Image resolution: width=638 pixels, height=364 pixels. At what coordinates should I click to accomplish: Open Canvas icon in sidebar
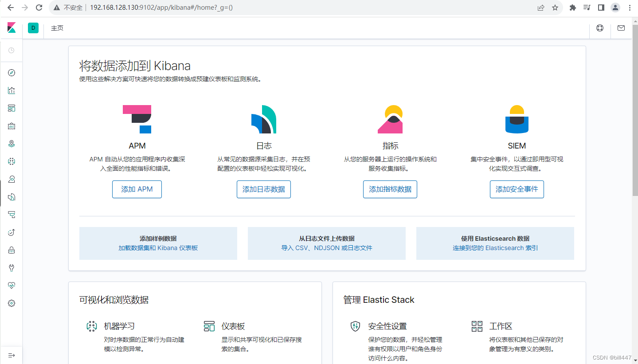coord(12,126)
